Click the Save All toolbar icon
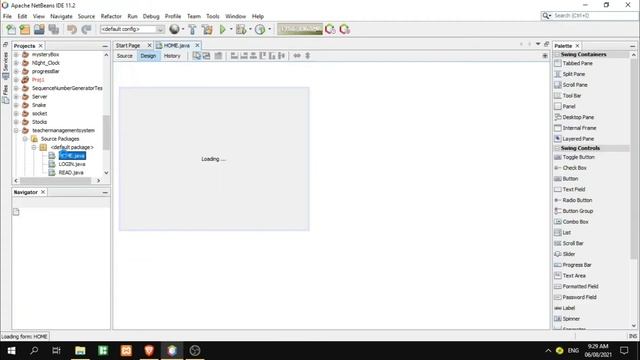 (x=53, y=29)
